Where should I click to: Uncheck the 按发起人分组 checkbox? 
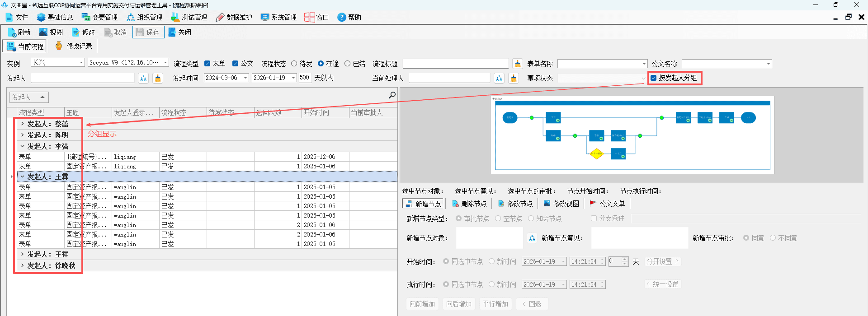654,78
